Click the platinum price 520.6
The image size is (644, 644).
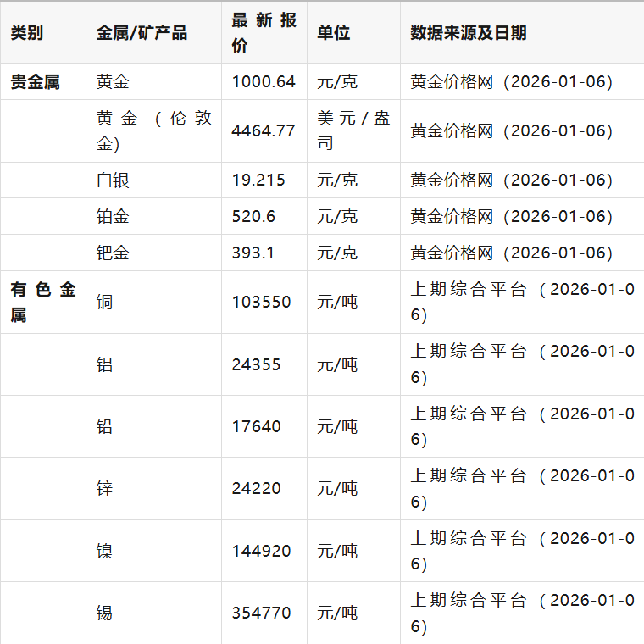[253, 216]
